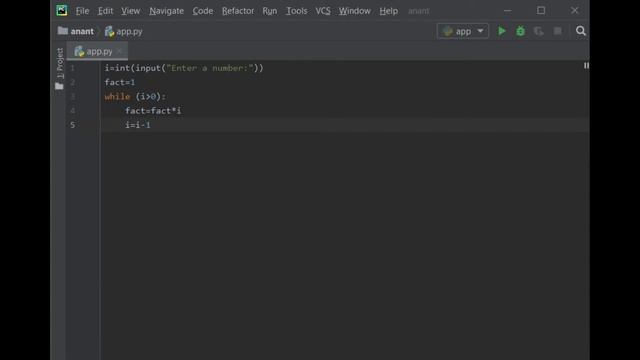Viewport: 640px width, 360px height.
Task: Place cursor at end of i=i-1
Action: [x=151, y=125]
